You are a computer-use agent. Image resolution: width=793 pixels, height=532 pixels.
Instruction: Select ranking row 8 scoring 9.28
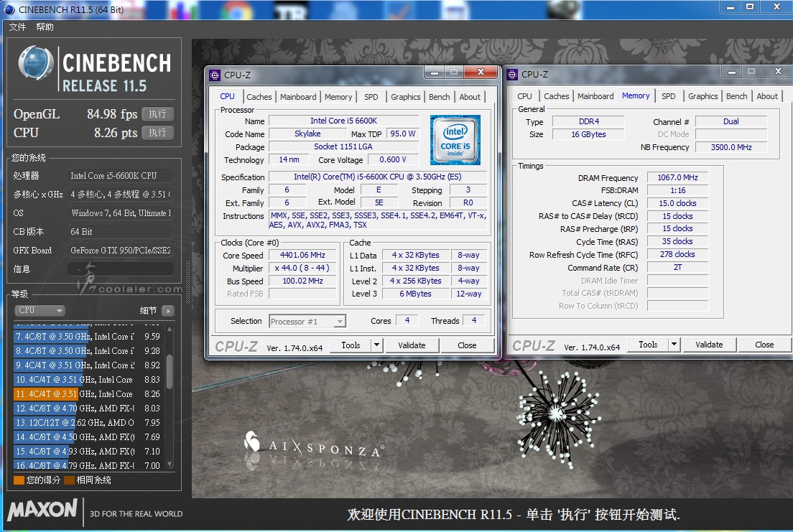pos(88,350)
